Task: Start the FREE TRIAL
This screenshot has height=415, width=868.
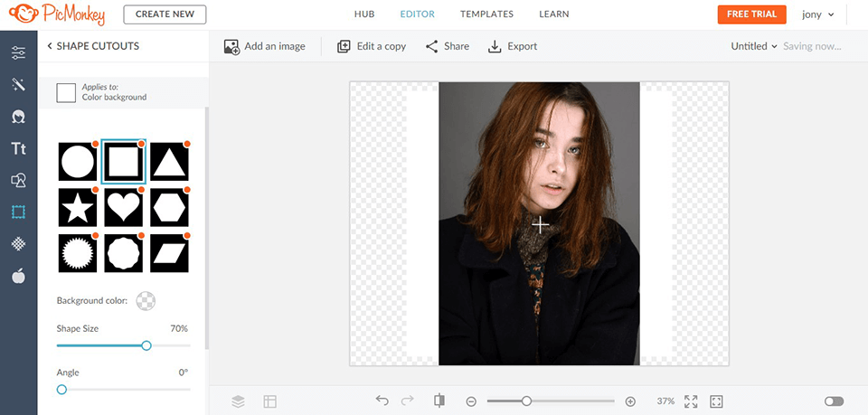Action: [x=751, y=14]
